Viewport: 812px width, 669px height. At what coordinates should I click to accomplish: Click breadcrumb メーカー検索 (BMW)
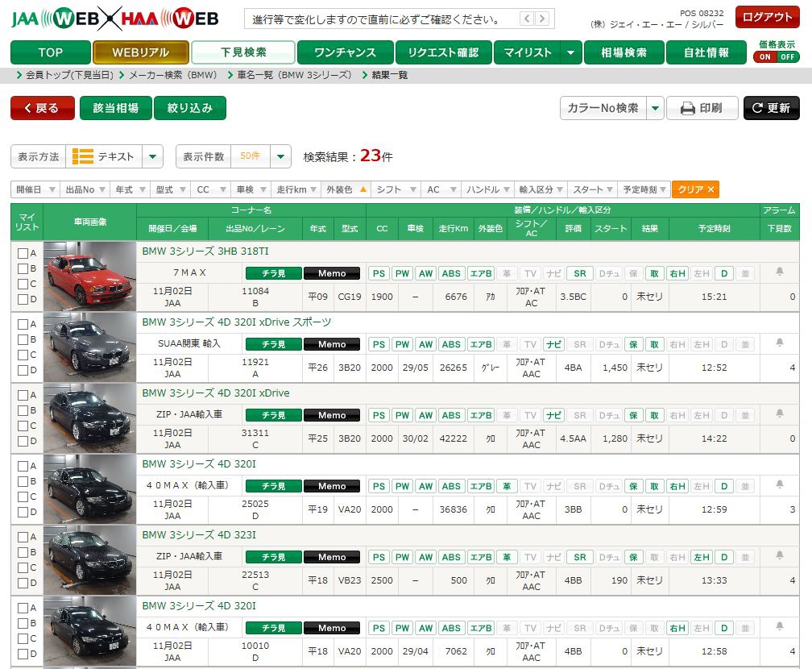173,75
